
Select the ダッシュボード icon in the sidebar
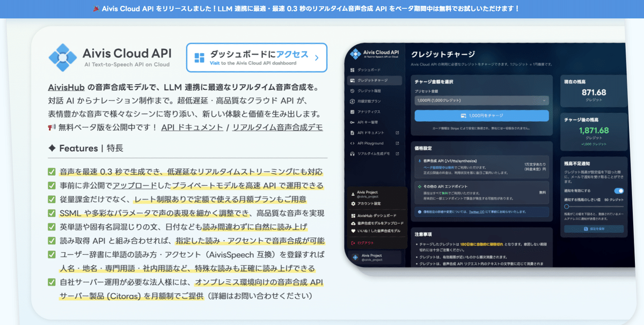pos(353,70)
